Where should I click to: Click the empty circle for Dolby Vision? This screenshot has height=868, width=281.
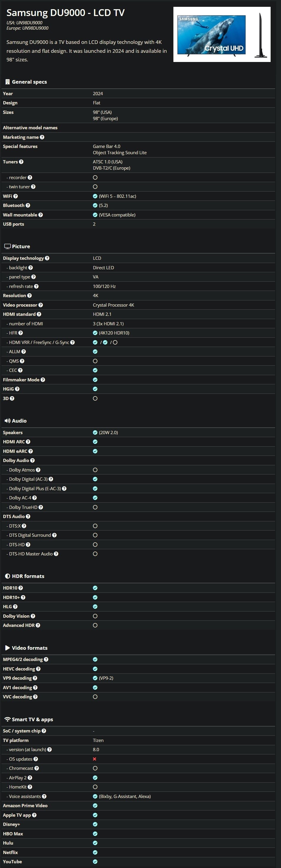pos(95,616)
